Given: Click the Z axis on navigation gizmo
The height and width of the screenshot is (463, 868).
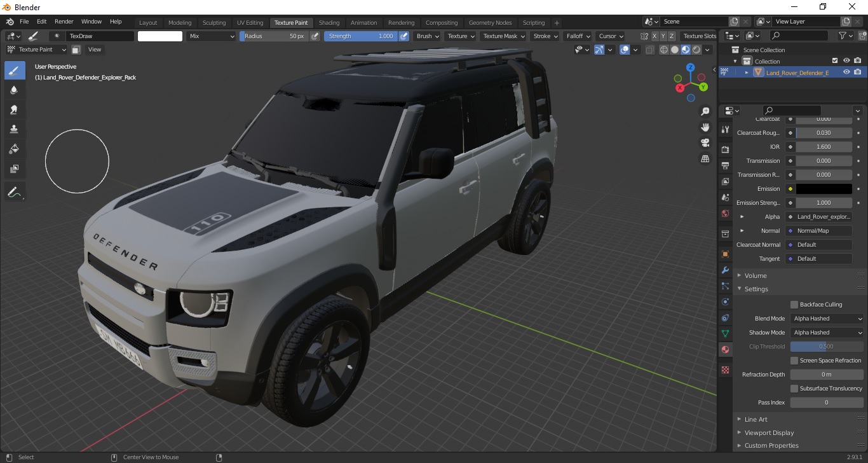Looking at the screenshot, I should click(x=691, y=67).
